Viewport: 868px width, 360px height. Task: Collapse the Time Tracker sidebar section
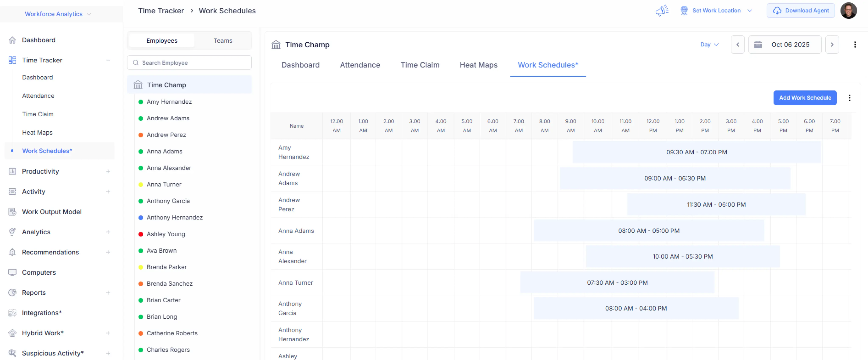pyautogui.click(x=108, y=60)
